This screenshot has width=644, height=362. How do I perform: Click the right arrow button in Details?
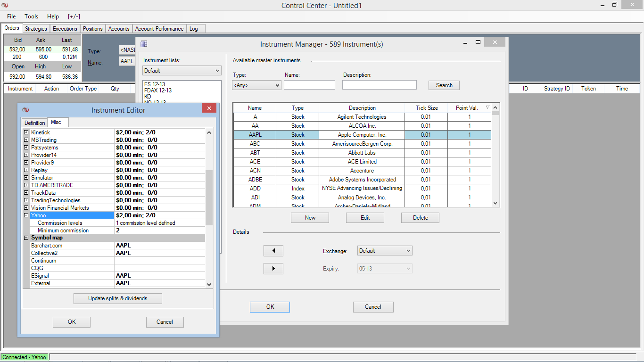[273, 269]
